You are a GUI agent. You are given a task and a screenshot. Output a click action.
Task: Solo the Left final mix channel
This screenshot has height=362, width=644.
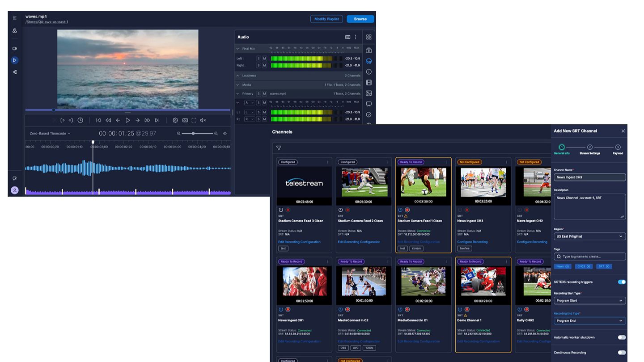258,59
